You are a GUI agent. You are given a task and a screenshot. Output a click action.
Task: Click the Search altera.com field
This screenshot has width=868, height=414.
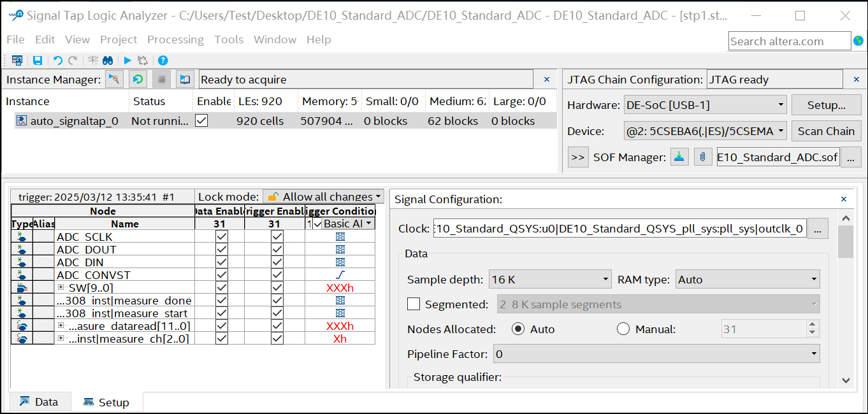coord(788,41)
